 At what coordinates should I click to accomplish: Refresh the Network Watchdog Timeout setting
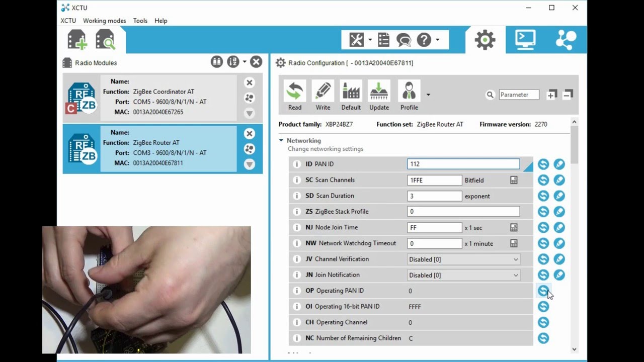click(x=543, y=243)
